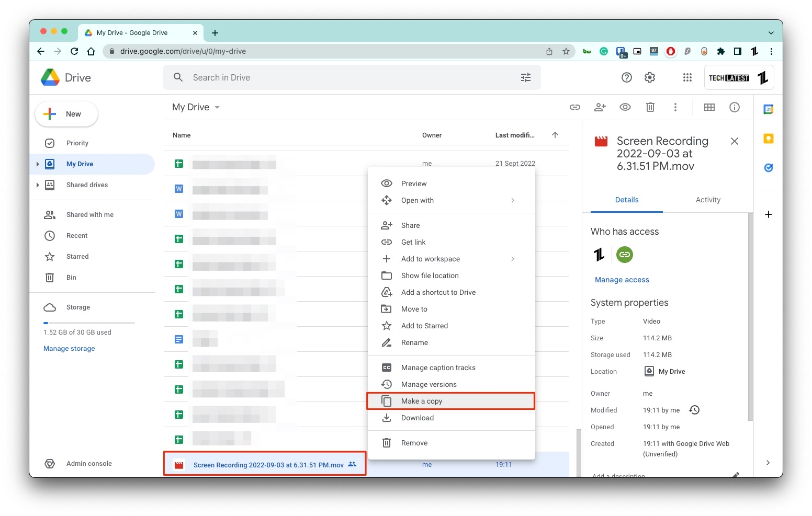Hide file details with the close icon

click(734, 141)
